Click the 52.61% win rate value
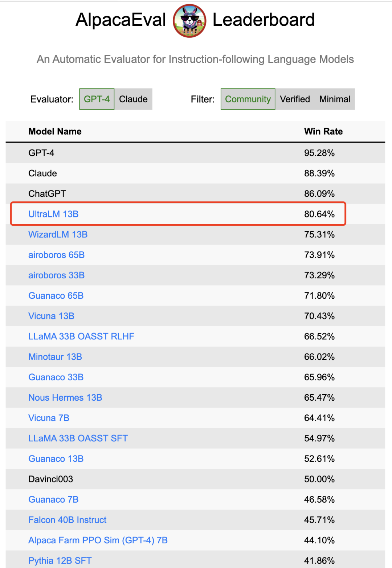The height and width of the screenshot is (568, 392). [319, 459]
